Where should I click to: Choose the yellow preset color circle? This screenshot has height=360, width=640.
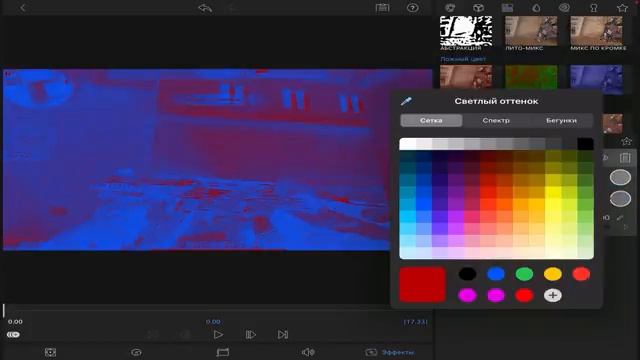(553, 274)
